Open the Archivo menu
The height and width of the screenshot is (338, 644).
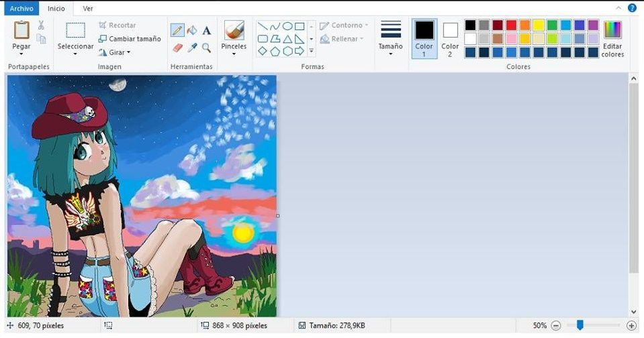pos(21,9)
